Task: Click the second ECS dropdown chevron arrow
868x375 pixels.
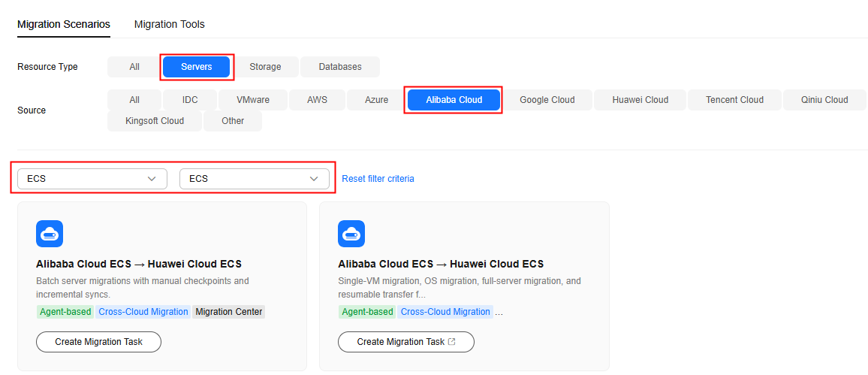Action: point(315,179)
